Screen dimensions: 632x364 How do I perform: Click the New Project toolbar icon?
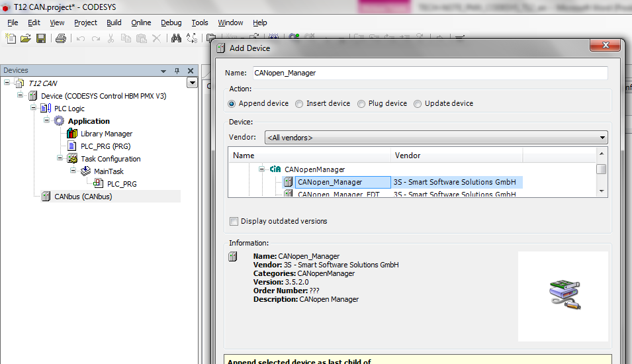click(x=11, y=38)
